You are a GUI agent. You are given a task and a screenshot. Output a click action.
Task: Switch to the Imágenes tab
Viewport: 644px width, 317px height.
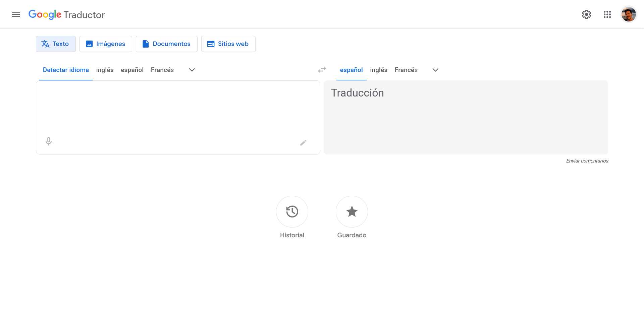pyautogui.click(x=106, y=44)
